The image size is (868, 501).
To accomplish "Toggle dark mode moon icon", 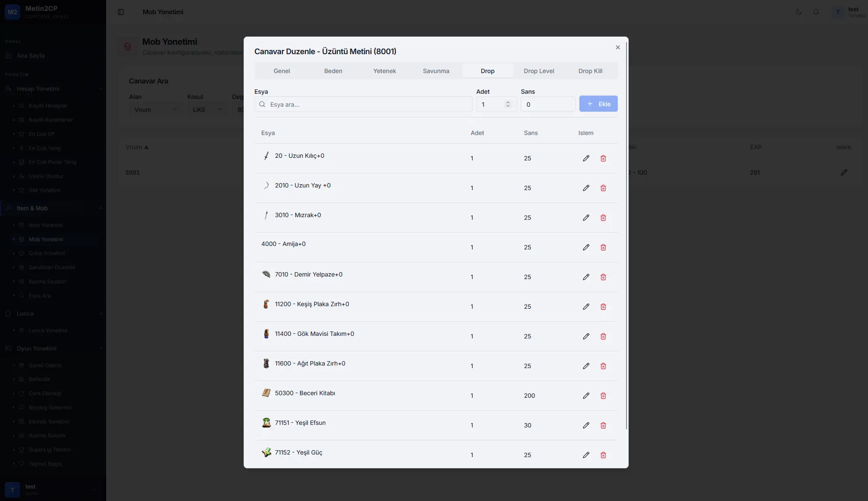I will pyautogui.click(x=798, y=12).
